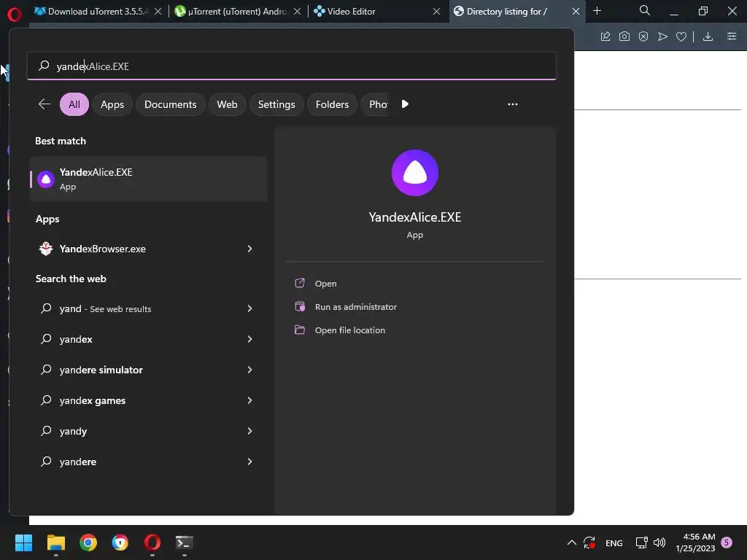Select the Apps filter
The height and width of the screenshot is (560, 747).
coord(112,104)
